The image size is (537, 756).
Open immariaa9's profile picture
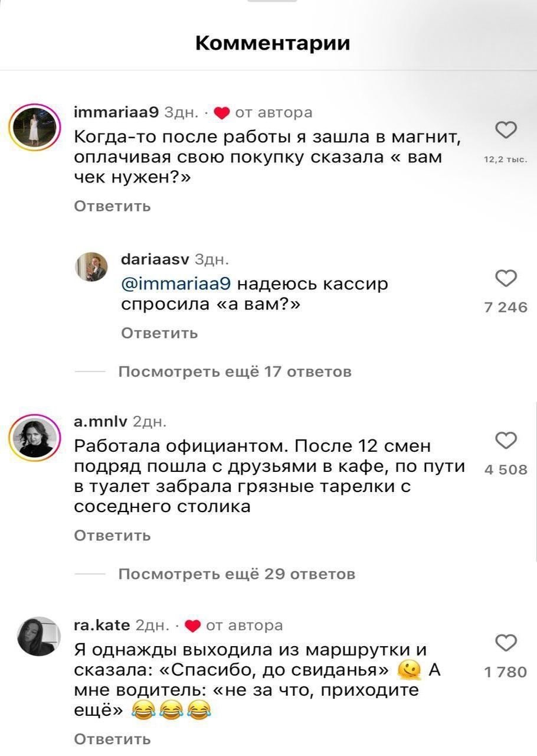click(x=37, y=126)
